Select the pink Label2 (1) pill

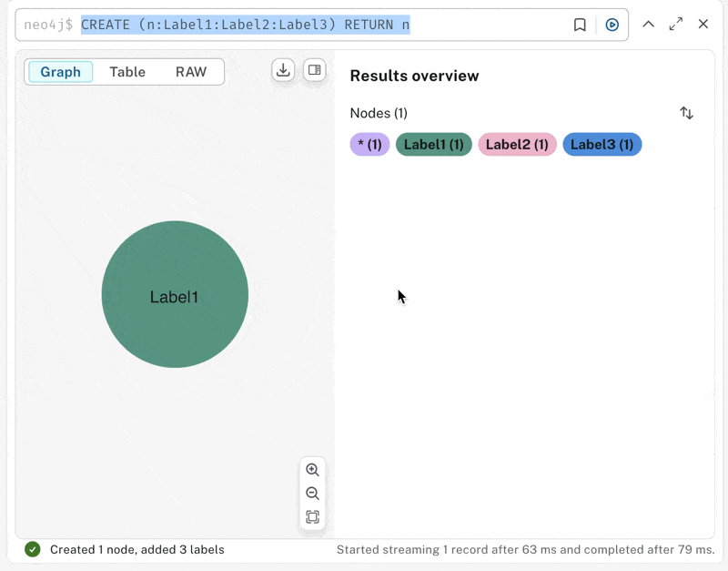(x=517, y=145)
